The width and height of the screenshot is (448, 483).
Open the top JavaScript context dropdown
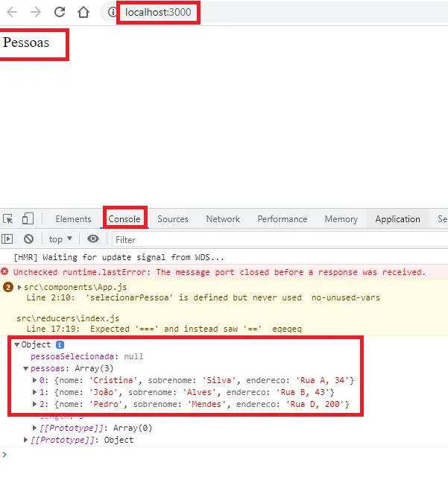(60, 239)
